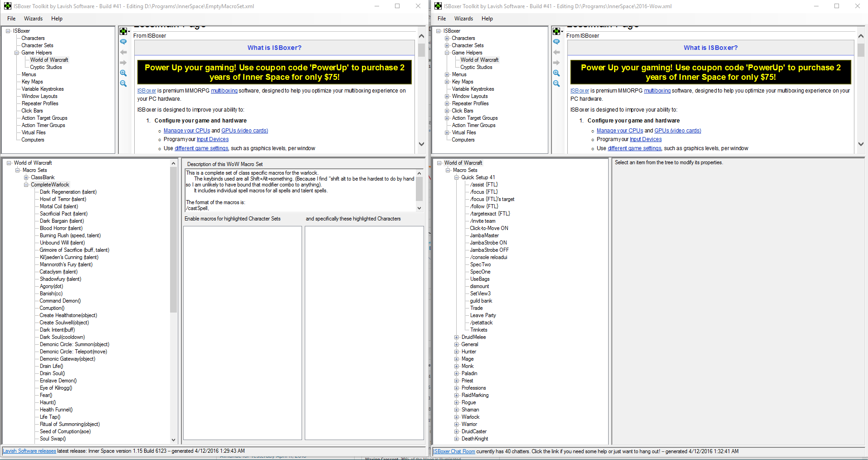Click 'Input Devices' link in left window
The height and width of the screenshot is (460, 868).
[x=213, y=139]
